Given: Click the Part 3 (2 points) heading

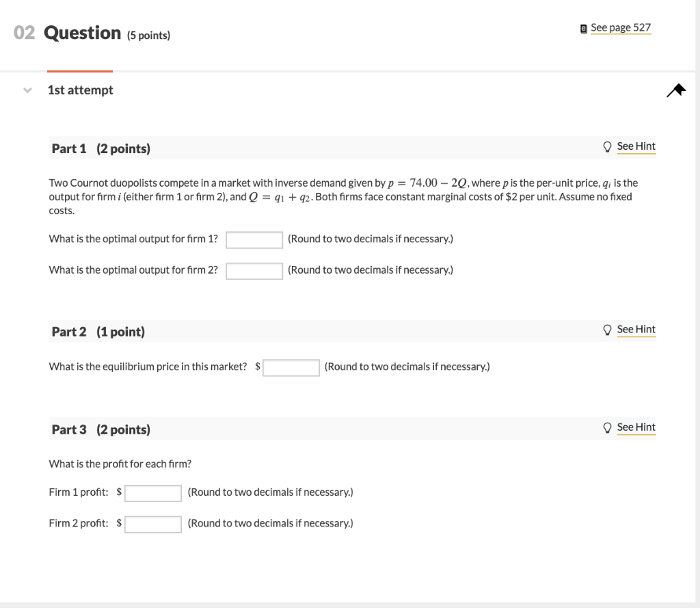Looking at the screenshot, I should [101, 429].
